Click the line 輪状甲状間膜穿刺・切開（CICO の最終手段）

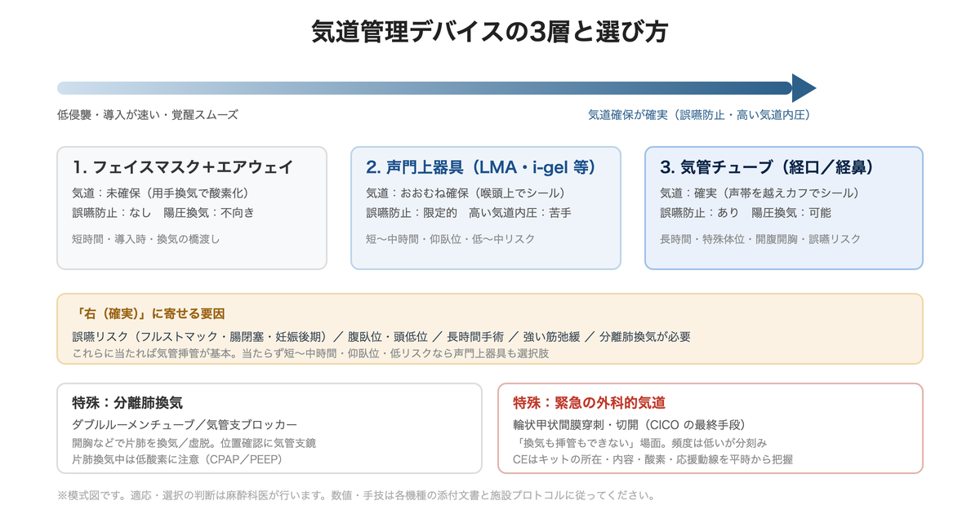click(x=629, y=425)
